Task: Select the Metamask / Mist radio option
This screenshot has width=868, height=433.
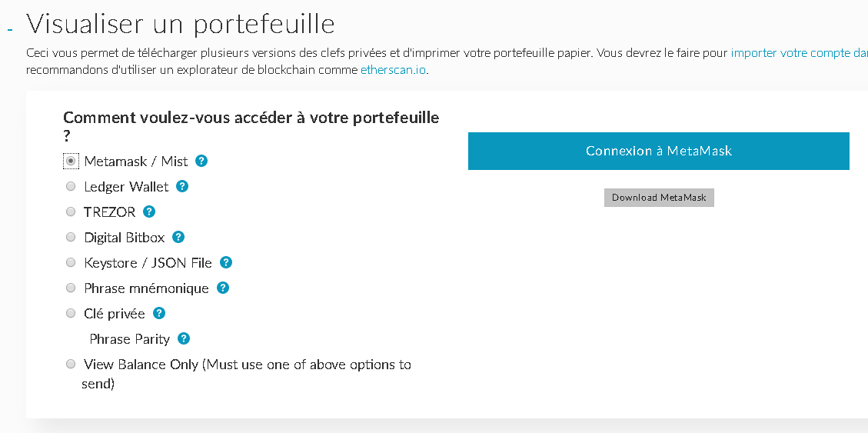Action: pos(71,162)
